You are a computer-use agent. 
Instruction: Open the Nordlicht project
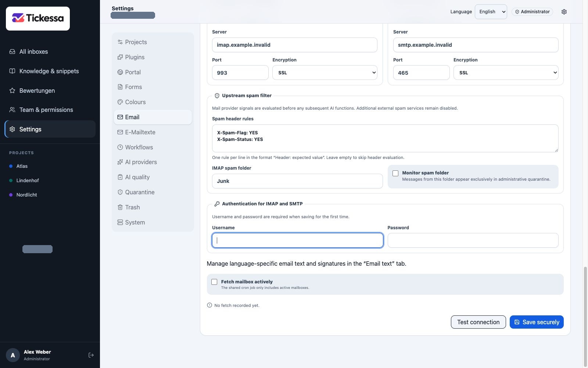point(50,195)
